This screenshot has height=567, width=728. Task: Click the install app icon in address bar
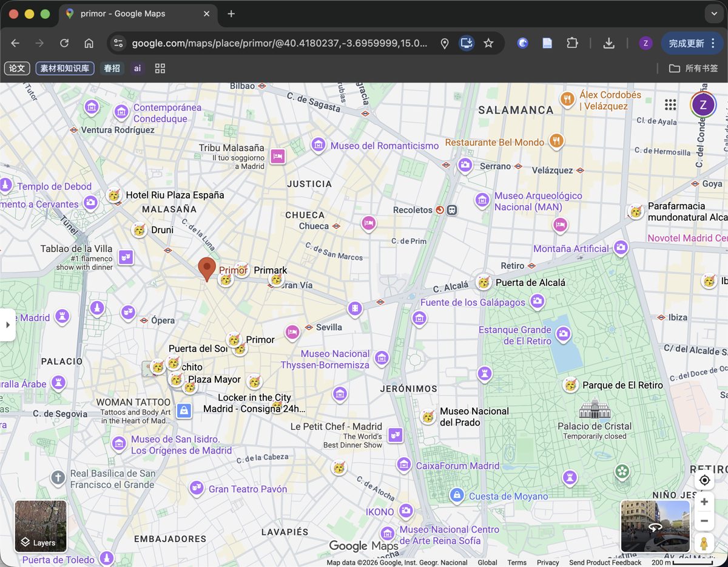pyautogui.click(x=467, y=43)
